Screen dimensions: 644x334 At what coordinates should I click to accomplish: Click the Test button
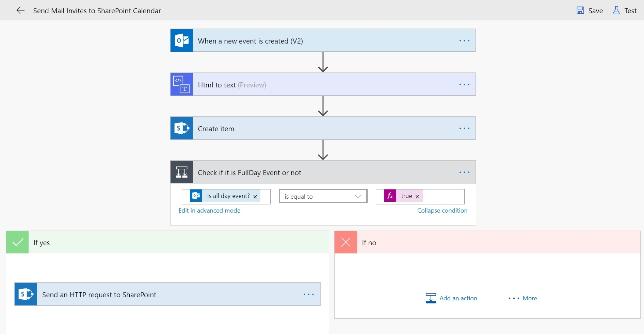pyautogui.click(x=625, y=11)
